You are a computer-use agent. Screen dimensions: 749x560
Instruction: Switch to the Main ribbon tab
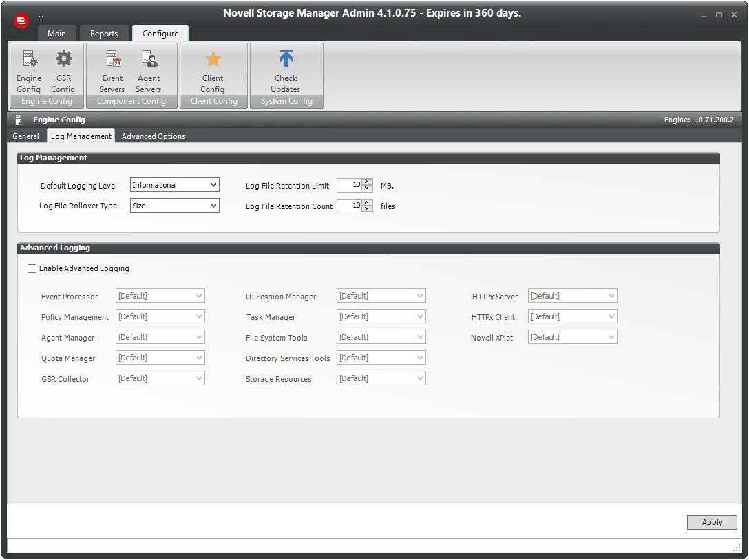click(57, 34)
